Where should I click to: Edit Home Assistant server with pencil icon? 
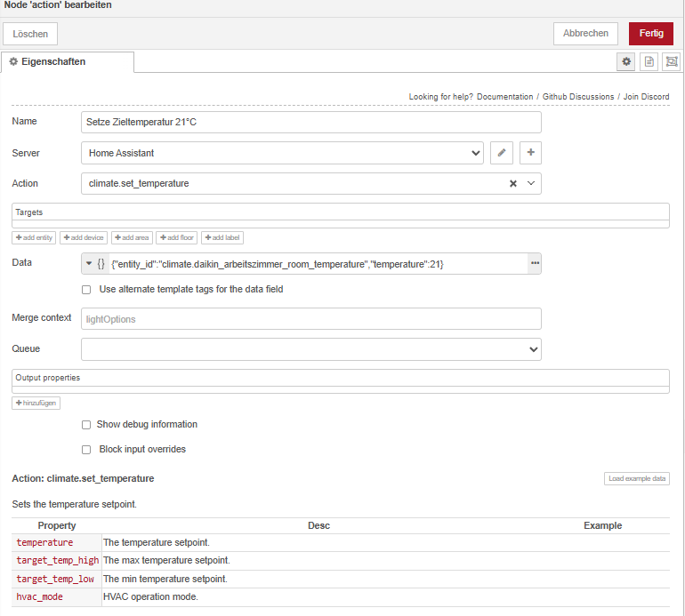tap(502, 153)
